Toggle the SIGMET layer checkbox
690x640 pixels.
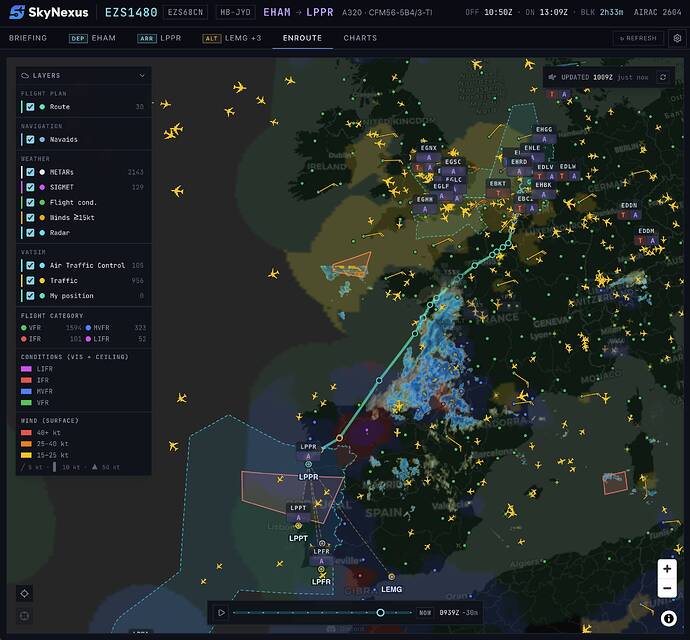click(30, 187)
